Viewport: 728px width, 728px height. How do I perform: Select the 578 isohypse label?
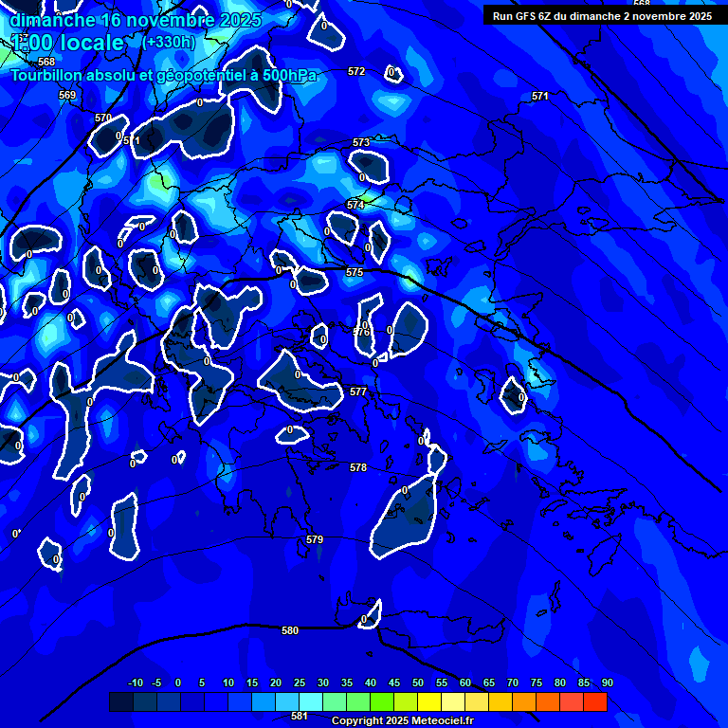[358, 467]
